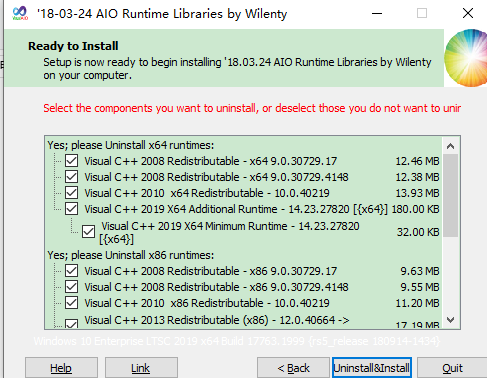Click the 32.00 KB size value

click(x=418, y=232)
